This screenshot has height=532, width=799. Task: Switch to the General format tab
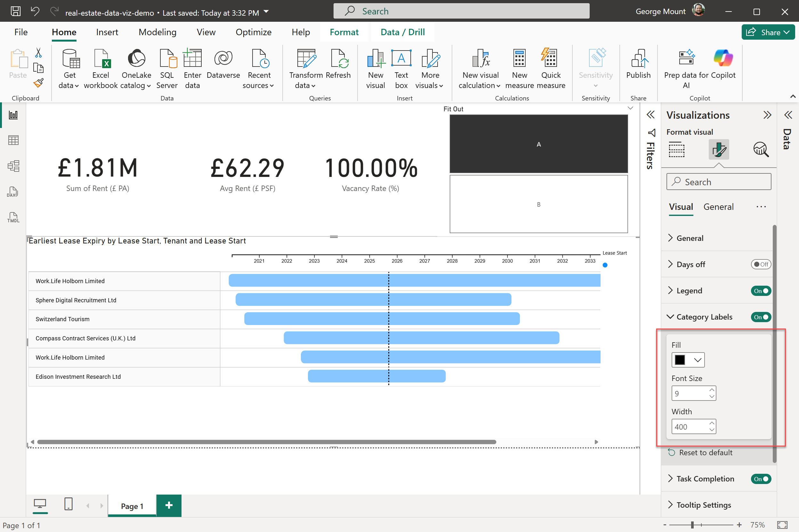[x=718, y=207]
